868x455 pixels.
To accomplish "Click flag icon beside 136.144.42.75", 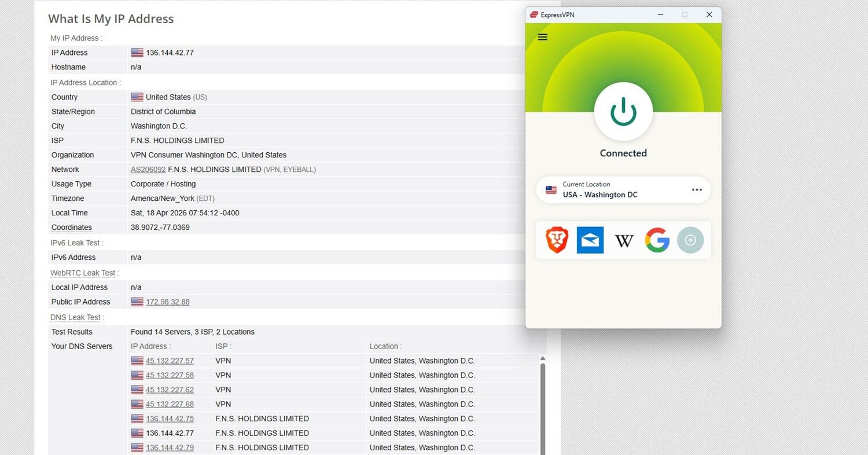I will point(137,419).
